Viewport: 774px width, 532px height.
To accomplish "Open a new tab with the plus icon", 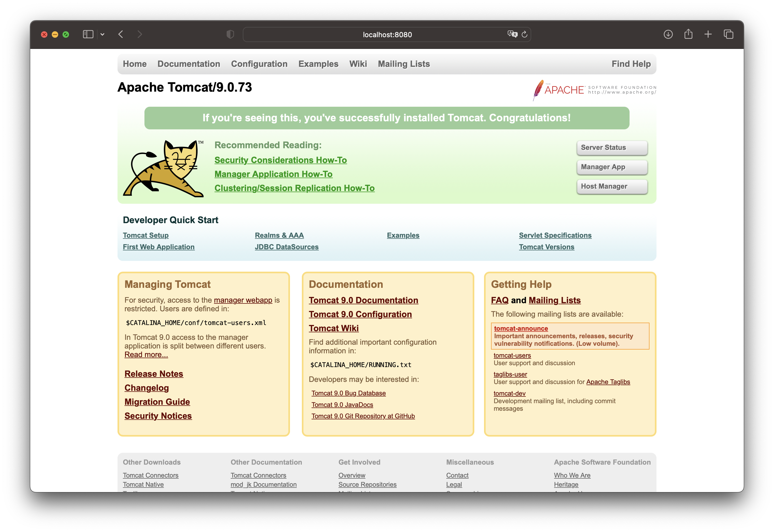I will tap(708, 34).
